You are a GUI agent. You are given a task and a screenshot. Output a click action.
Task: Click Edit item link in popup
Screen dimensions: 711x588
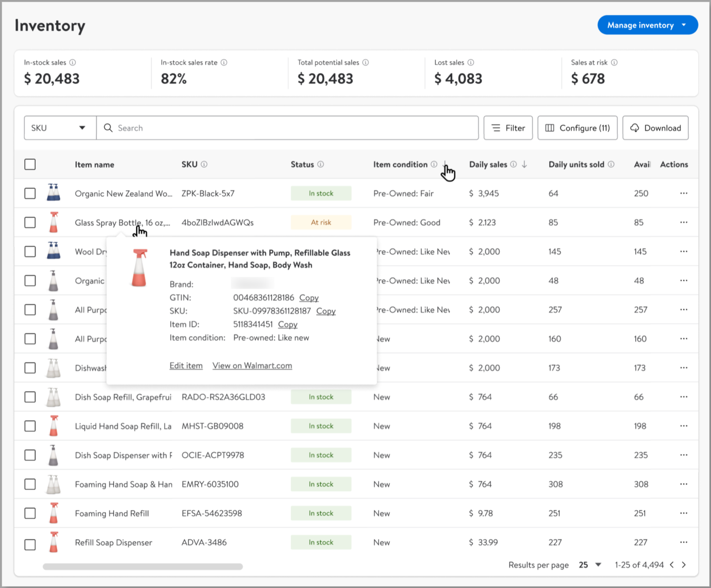tap(186, 365)
